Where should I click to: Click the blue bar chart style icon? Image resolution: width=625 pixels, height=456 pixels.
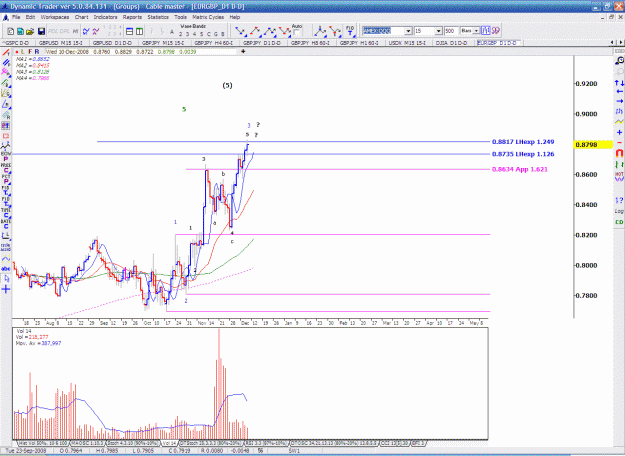click(485, 31)
